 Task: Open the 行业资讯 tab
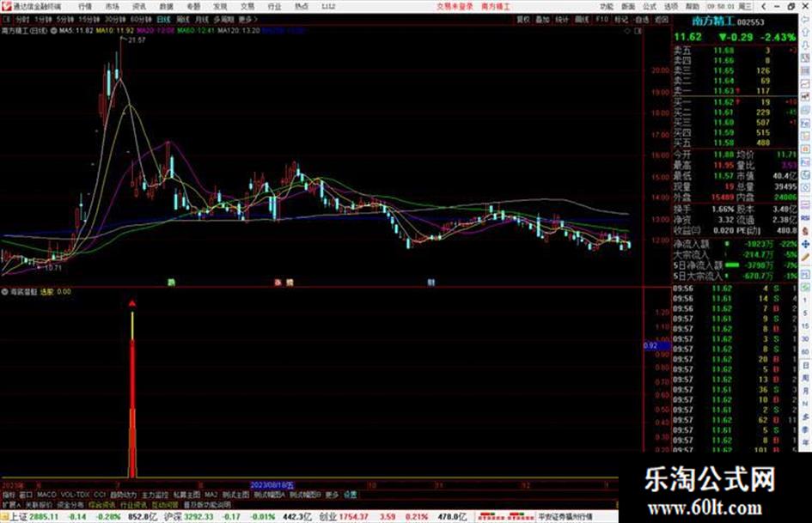click(x=133, y=504)
